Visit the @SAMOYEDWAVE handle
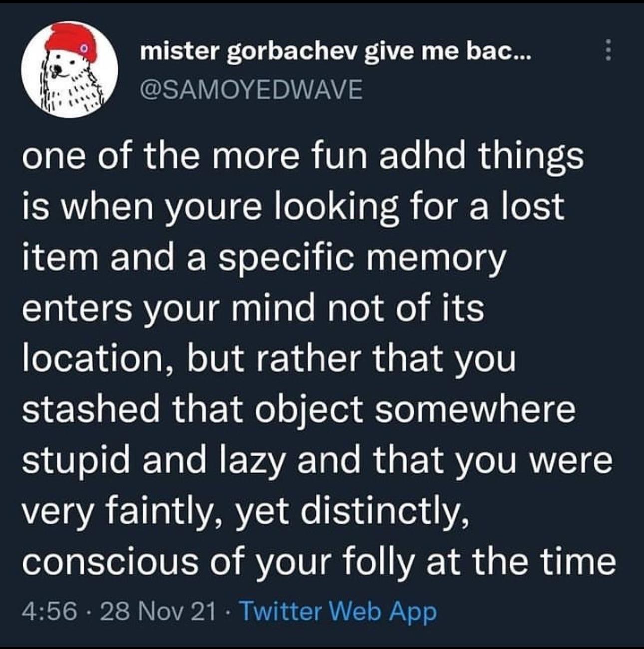Image resolution: width=644 pixels, height=649 pixels. coord(251,90)
